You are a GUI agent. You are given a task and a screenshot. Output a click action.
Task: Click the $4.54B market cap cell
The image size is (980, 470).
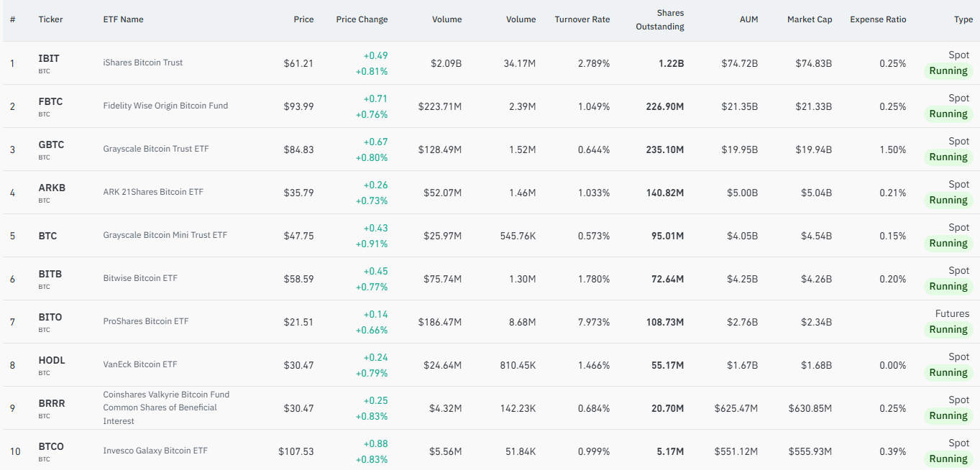tap(816, 236)
